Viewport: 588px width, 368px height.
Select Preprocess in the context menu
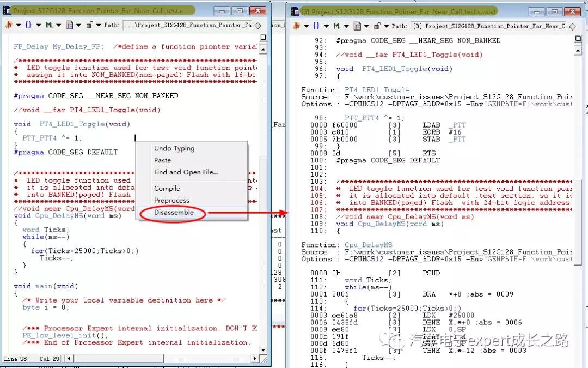pos(171,201)
